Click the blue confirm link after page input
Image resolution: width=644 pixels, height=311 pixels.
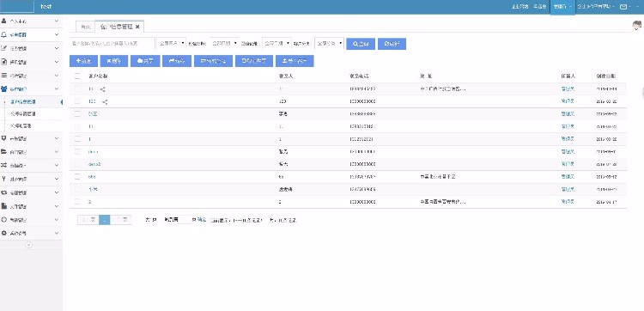coord(201,220)
